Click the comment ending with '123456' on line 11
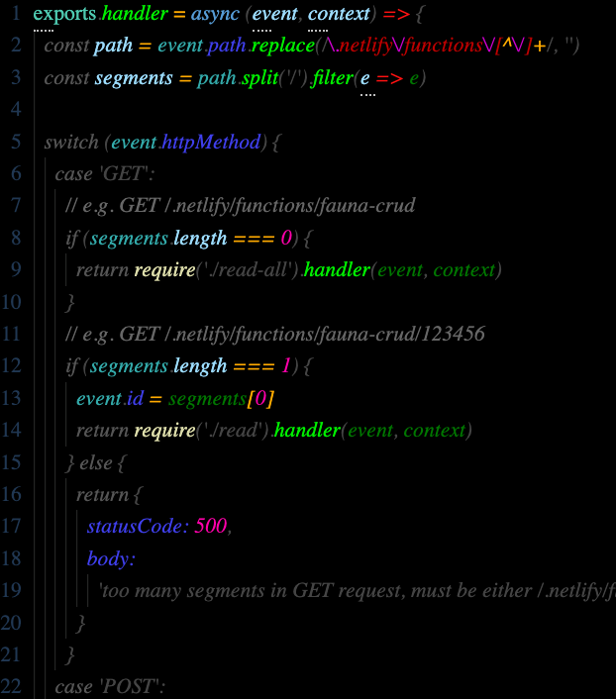616x699 pixels. click(x=275, y=335)
